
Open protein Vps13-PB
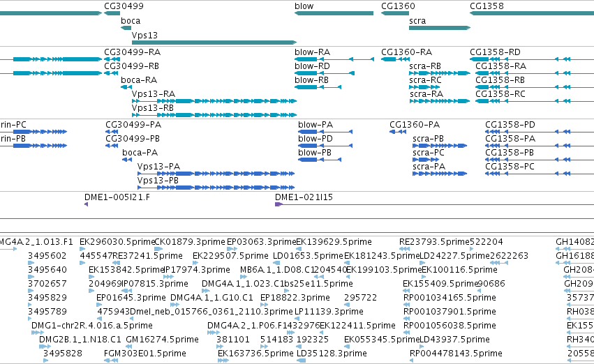pyautogui.click(x=158, y=181)
